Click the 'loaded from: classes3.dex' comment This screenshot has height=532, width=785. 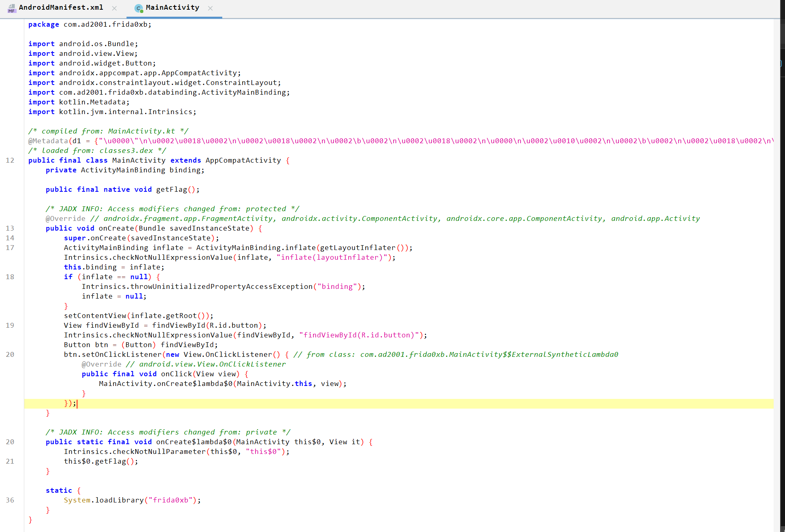(x=97, y=150)
